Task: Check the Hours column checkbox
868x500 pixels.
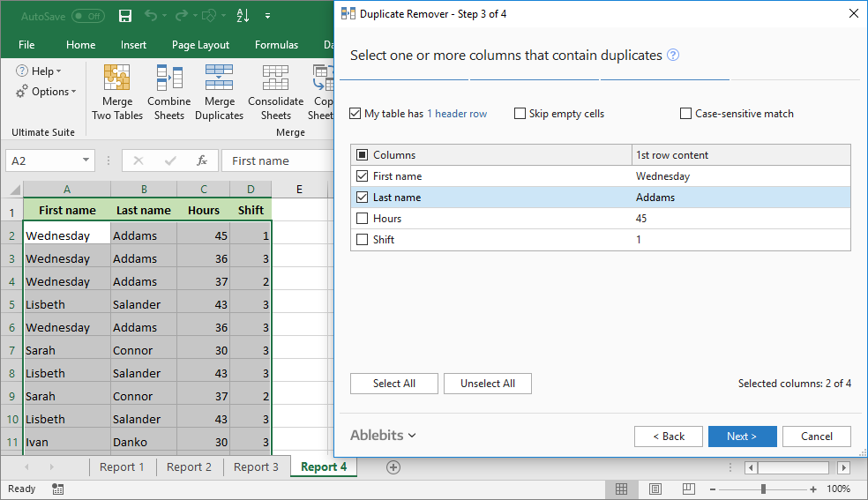Action: point(362,218)
